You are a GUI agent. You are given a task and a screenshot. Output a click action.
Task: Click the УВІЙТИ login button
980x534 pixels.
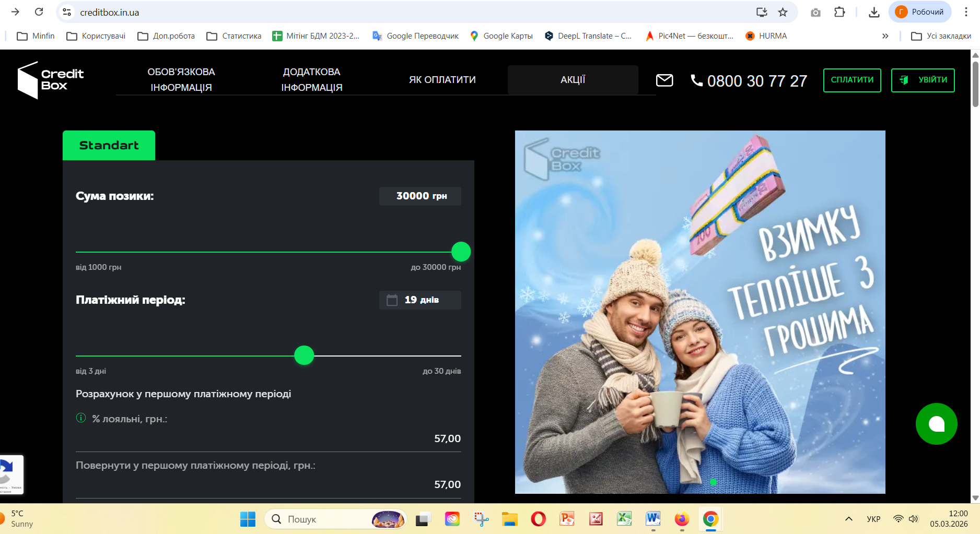(x=923, y=80)
